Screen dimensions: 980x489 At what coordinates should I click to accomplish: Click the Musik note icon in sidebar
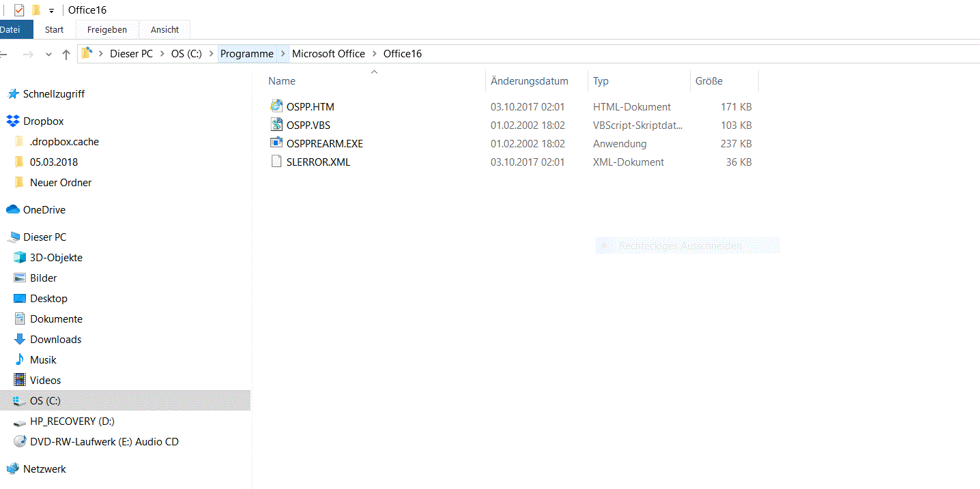click(20, 360)
